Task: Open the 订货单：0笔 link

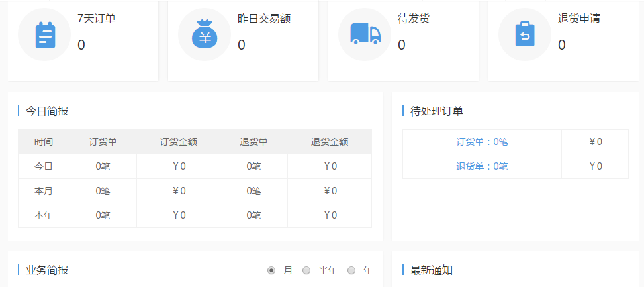Action: [482, 142]
